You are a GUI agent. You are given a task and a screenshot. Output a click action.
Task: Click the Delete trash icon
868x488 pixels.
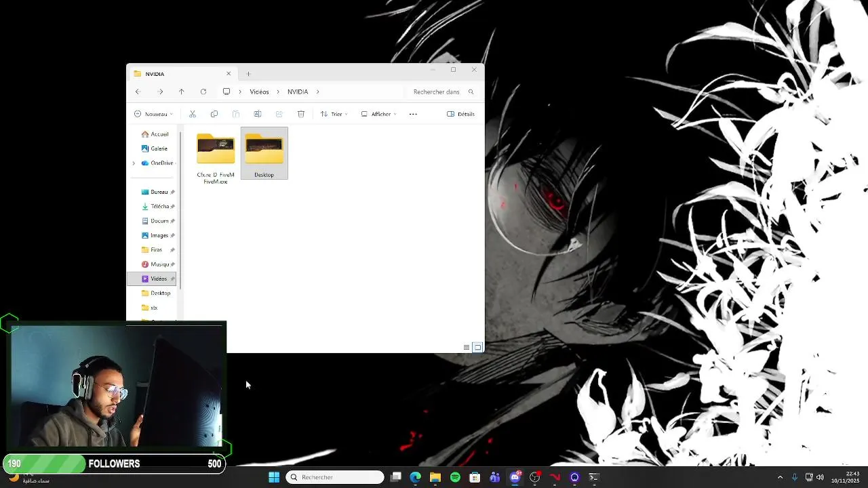pos(301,114)
